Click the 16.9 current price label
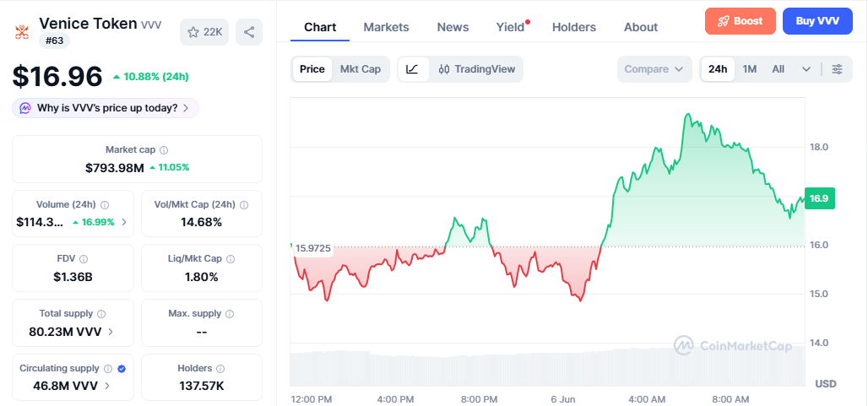The width and height of the screenshot is (868, 406). click(819, 198)
